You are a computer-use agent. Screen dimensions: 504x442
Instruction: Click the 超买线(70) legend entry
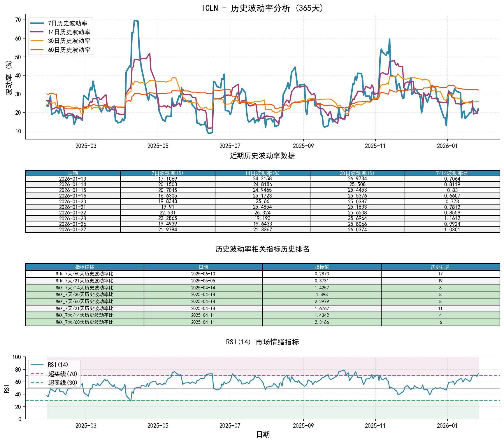tap(62, 374)
